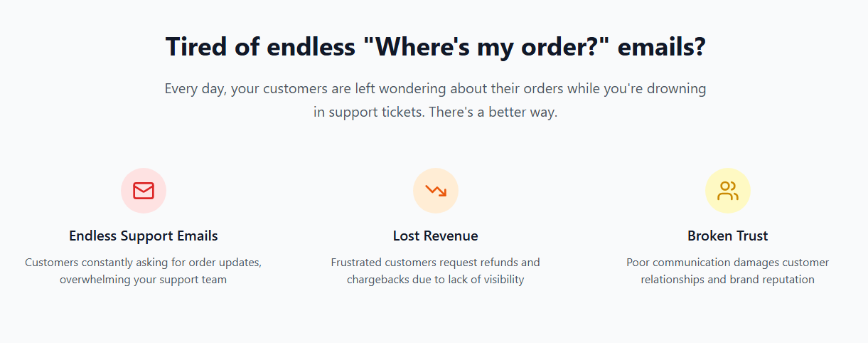The image size is (868, 343).
Task: Select the pink circle behind the envelope
Action: pos(144,191)
